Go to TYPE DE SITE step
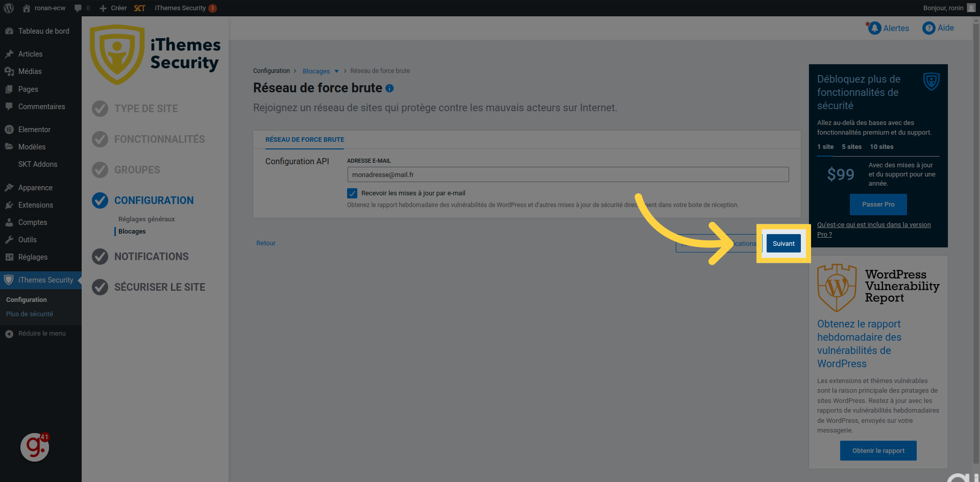980x482 pixels. (x=146, y=109)
